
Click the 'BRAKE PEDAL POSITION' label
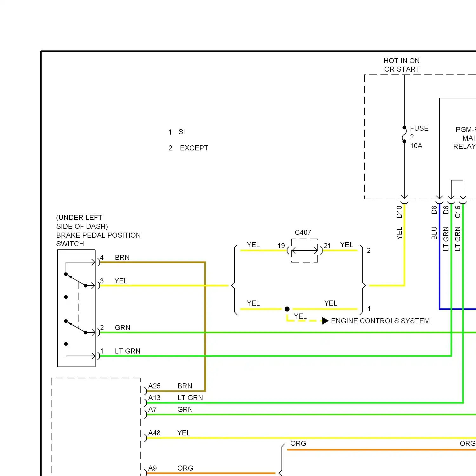coord(98,235)
